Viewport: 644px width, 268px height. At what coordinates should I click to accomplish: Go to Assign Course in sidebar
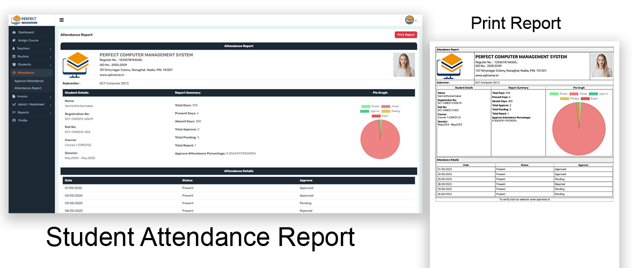click(x=28, y=40)
